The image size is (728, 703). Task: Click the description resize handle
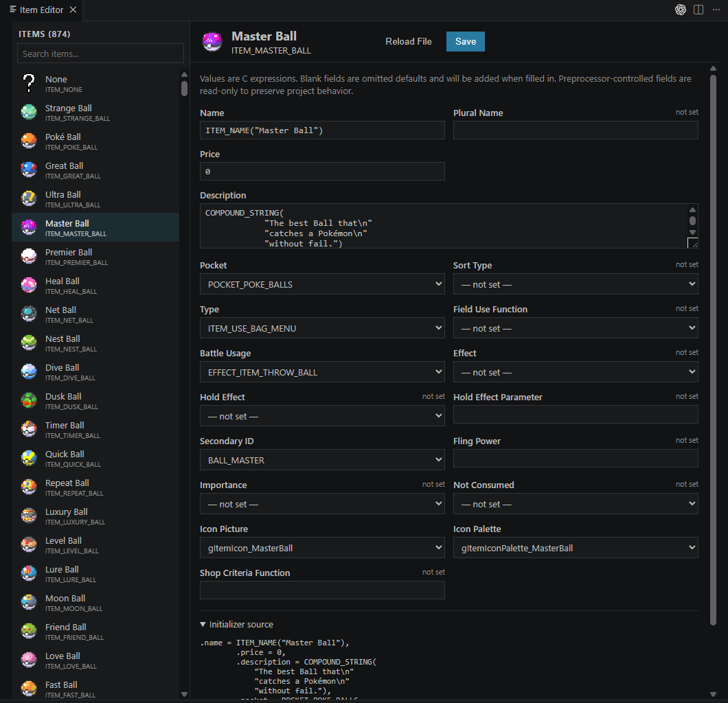[692, 243]
